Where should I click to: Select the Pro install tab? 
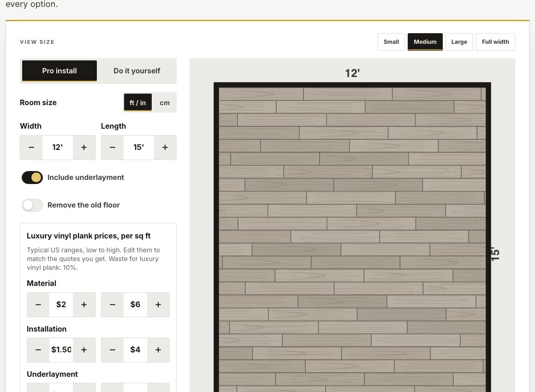59,71
